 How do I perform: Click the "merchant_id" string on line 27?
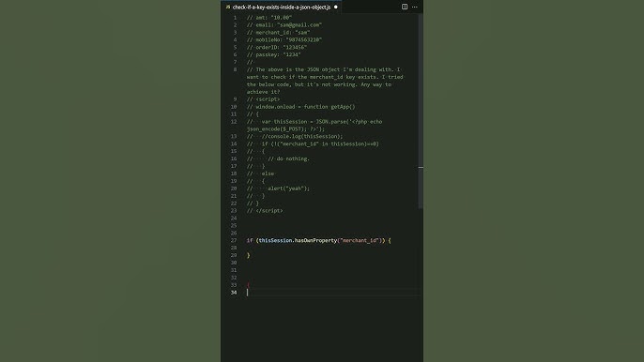click(360, 240)
